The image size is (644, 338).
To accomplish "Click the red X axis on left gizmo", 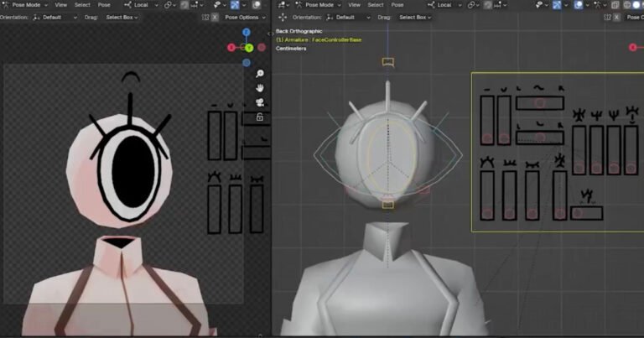I will pos(231,48).
